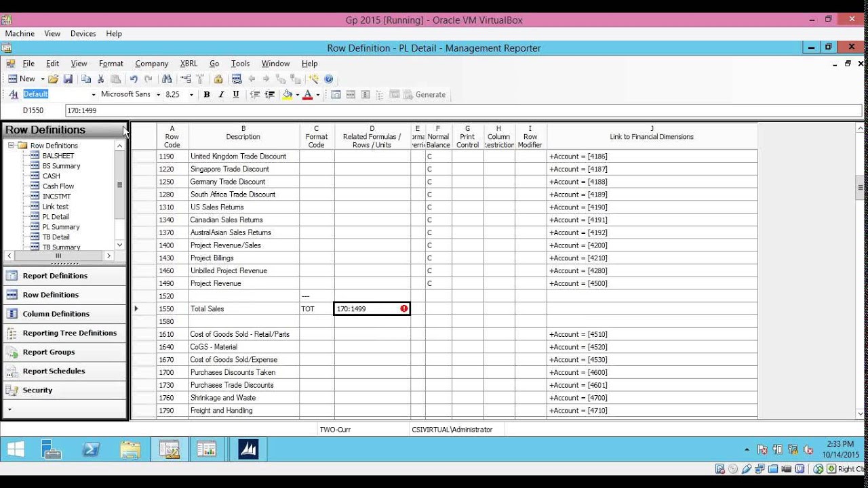Open the style dropdown showing Default
The image size is (868, 488).
click(94, 95)
